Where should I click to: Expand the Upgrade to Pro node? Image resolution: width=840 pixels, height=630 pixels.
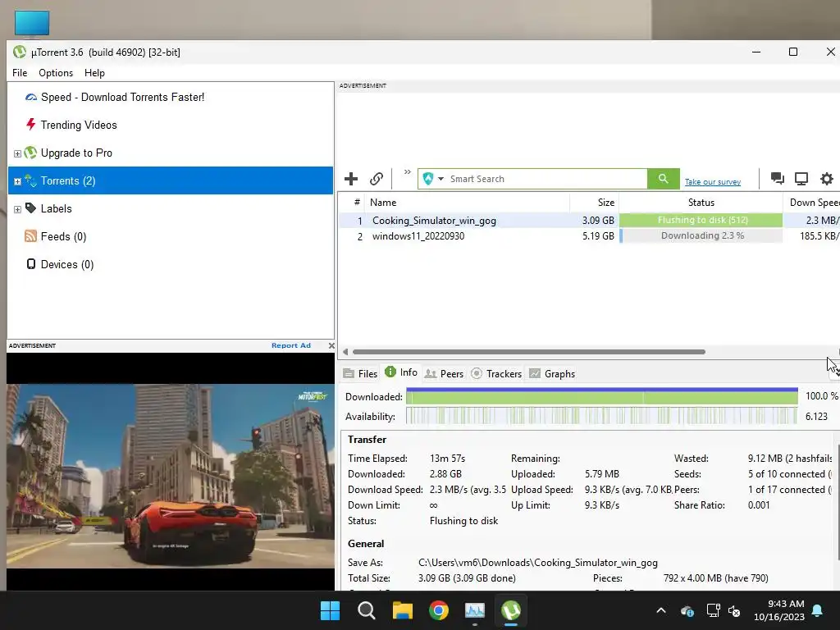point(17,153)
